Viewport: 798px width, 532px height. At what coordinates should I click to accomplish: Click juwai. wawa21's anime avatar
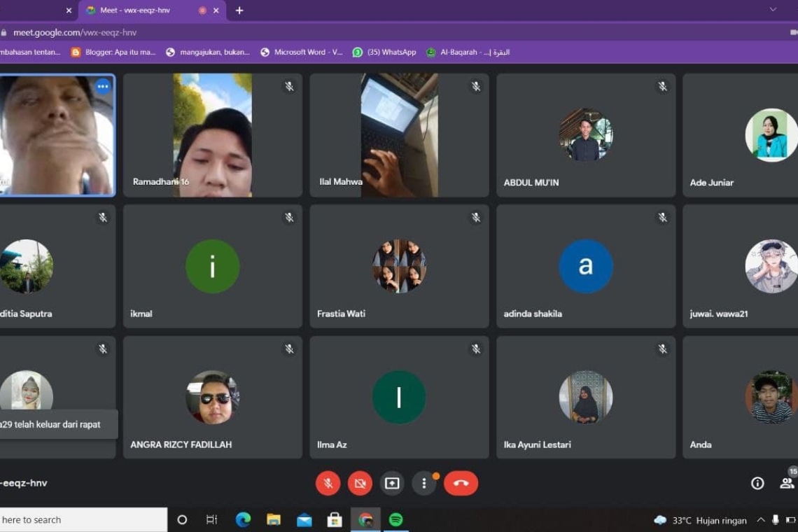coord(771,266)
